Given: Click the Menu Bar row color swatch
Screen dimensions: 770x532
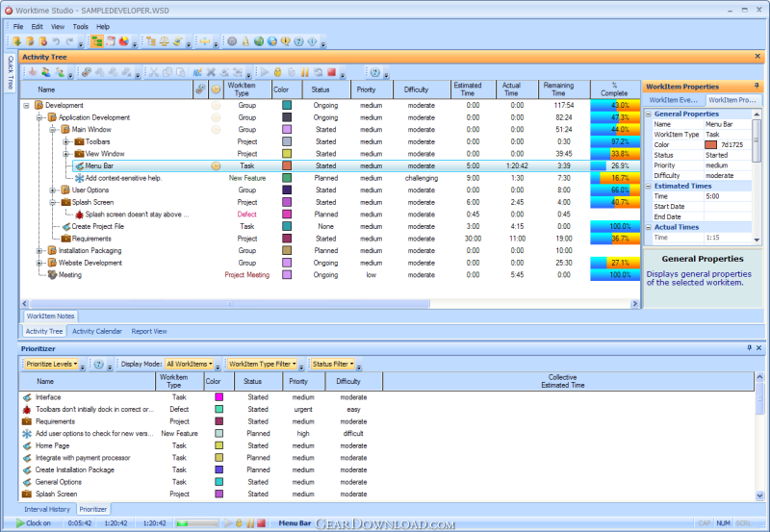Looking at the screenshot, I should point(287,165).
